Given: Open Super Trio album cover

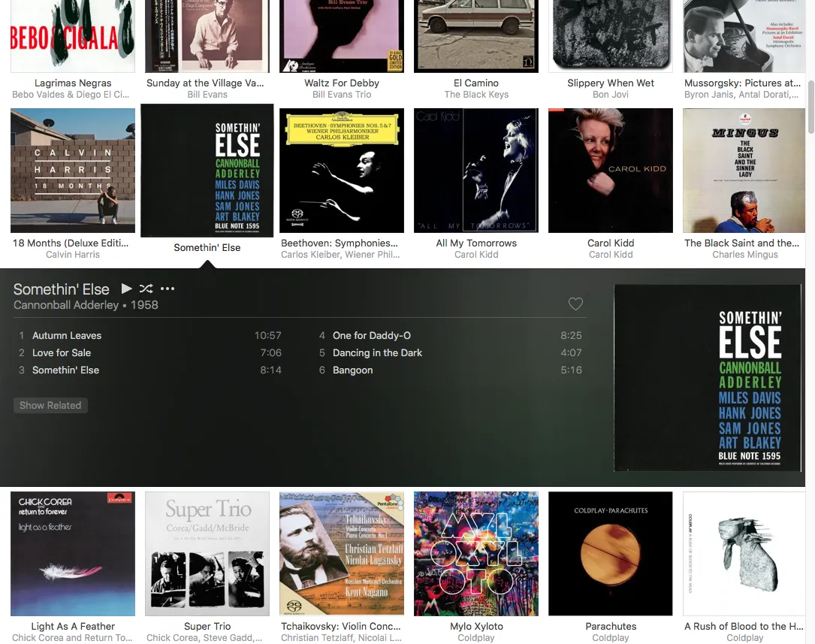Looking at the screenshot, I should [207, 554].
